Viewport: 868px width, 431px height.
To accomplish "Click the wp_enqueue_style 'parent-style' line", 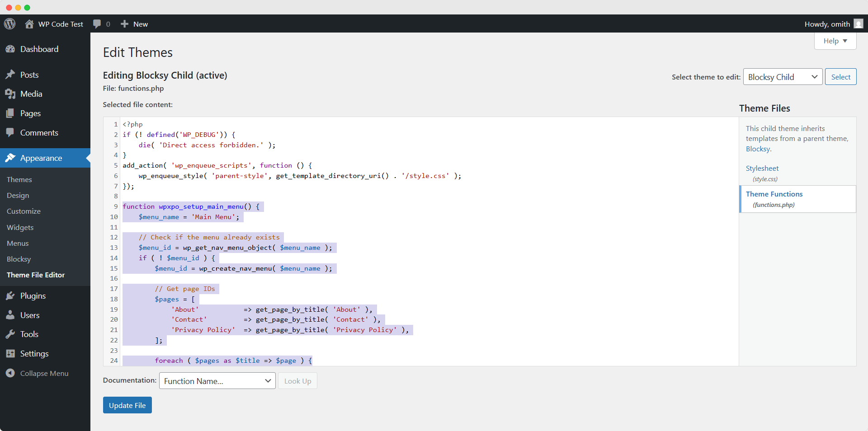I will [300, 176].
